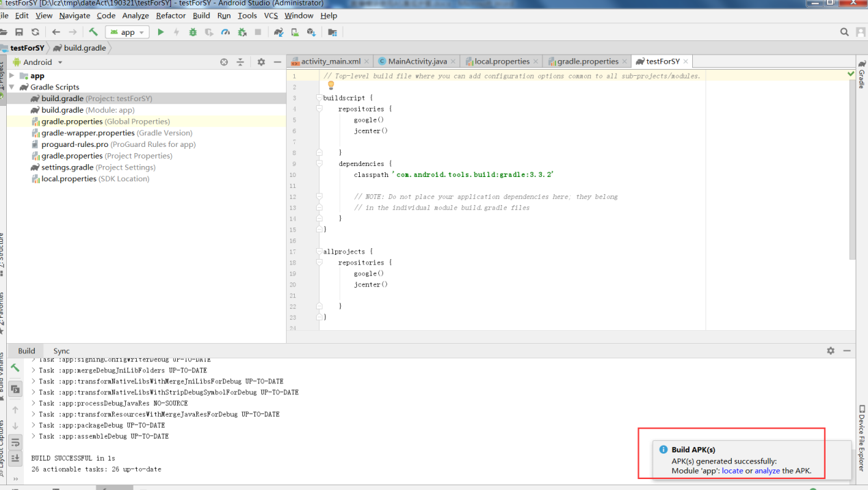This screenshot has width=868, height=490.
Task: Click build.gradle in the breadcrumb bar
Action: (79, 48)
